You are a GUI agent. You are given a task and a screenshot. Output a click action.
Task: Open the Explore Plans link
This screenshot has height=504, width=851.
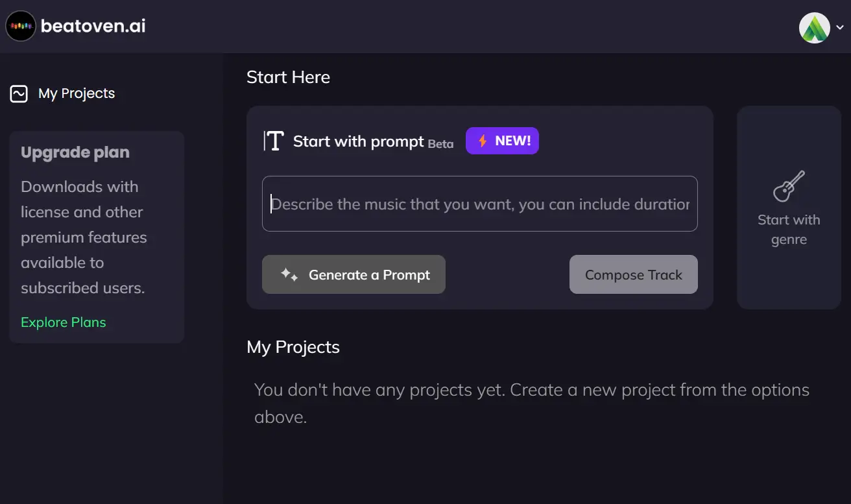pos(64,322)
